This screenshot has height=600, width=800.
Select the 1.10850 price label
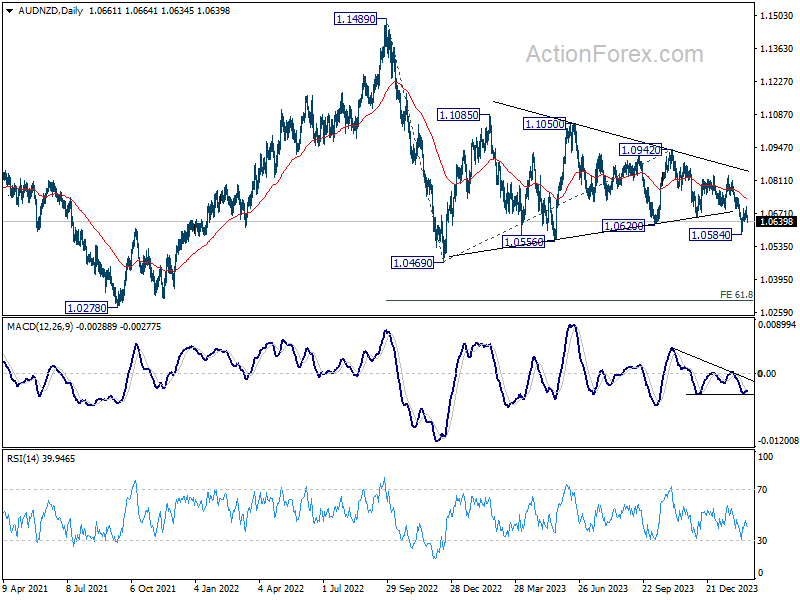point(459,115)
